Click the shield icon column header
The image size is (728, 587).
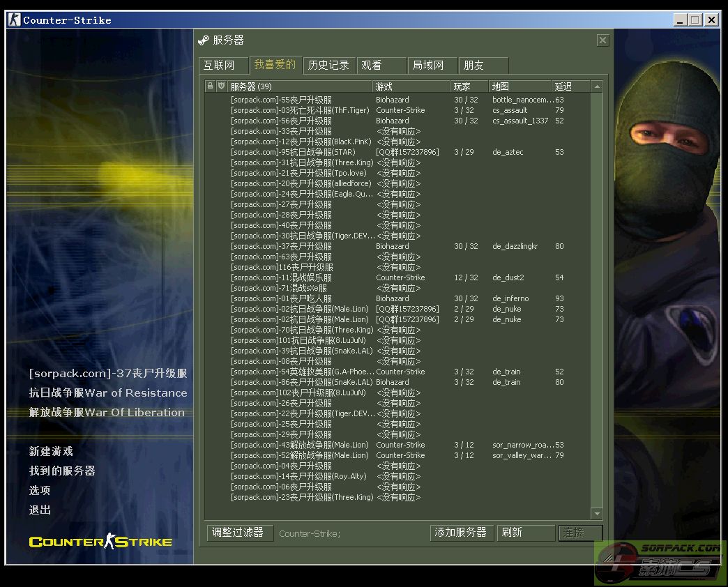click(222, 86)
